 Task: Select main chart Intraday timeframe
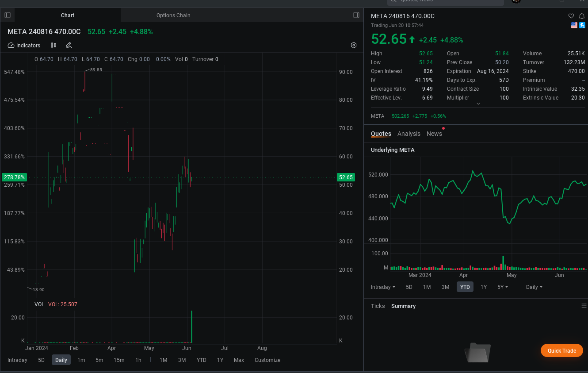point(17,360)
